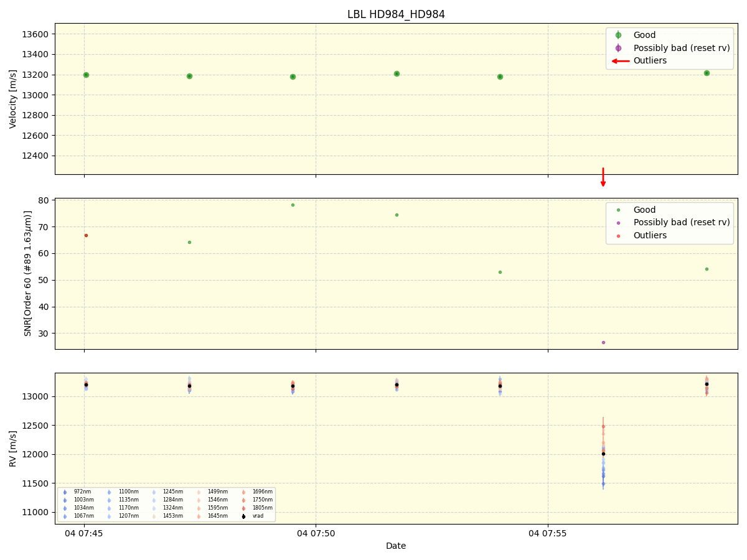Click the purple possibly-bad SNR point near 27
The image size is (747, 560).
coord(603,342)
